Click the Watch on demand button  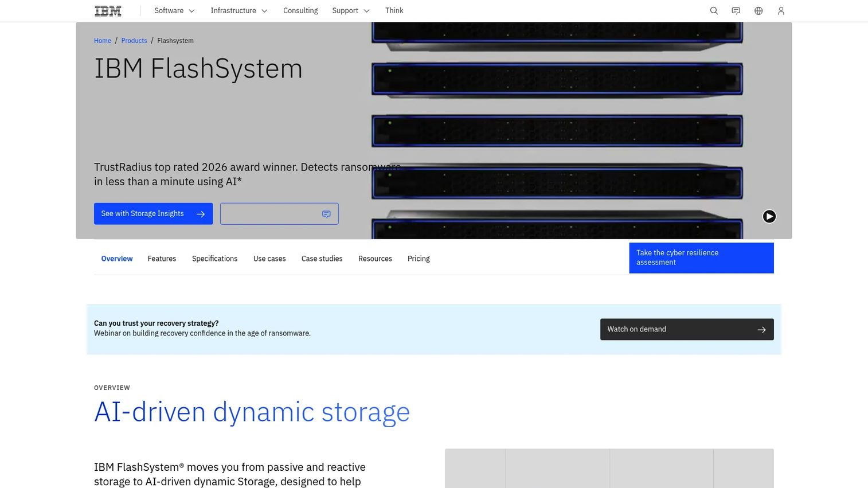687,329
